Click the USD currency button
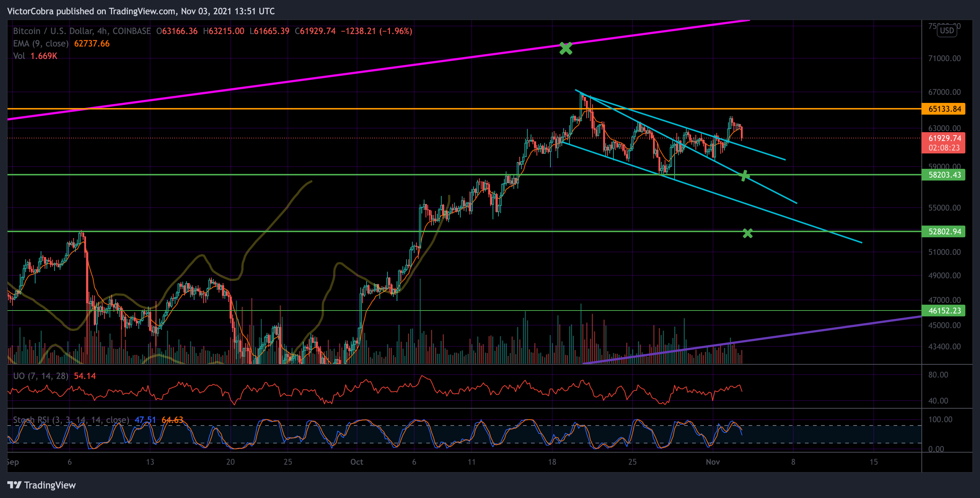Screen dimensions: 980x498 pos(947,30)
